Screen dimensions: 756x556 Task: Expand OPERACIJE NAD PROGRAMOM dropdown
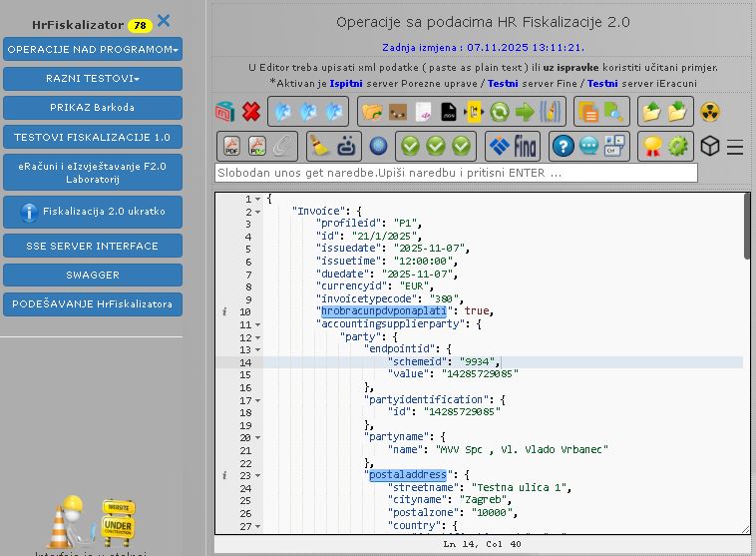click(x=93, y=49)
